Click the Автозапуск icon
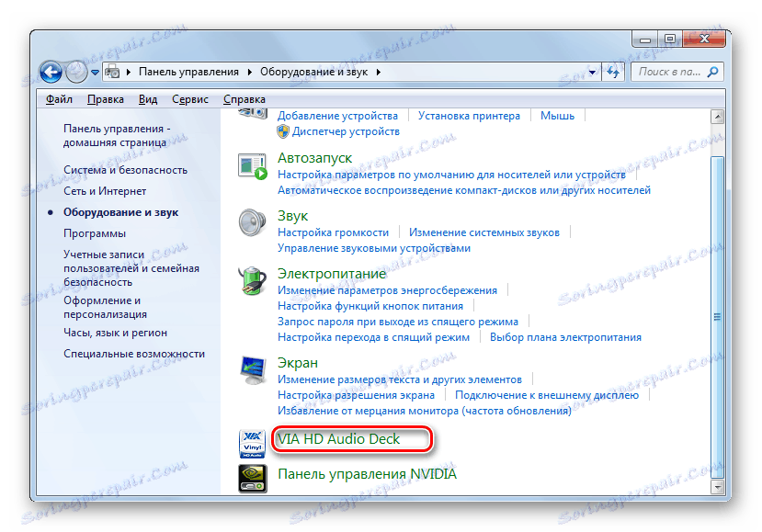This screenshot has height=532, width=762. click(x=252, y=166)
